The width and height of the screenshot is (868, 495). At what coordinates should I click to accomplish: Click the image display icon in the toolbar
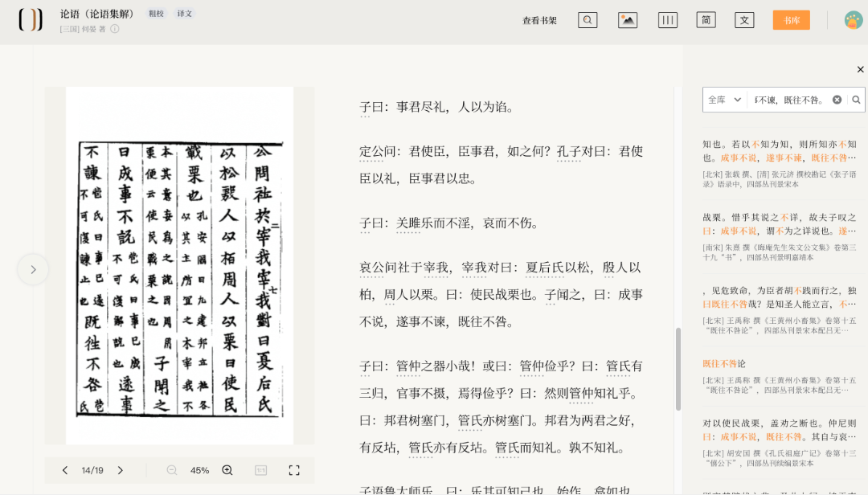point(628,19)
